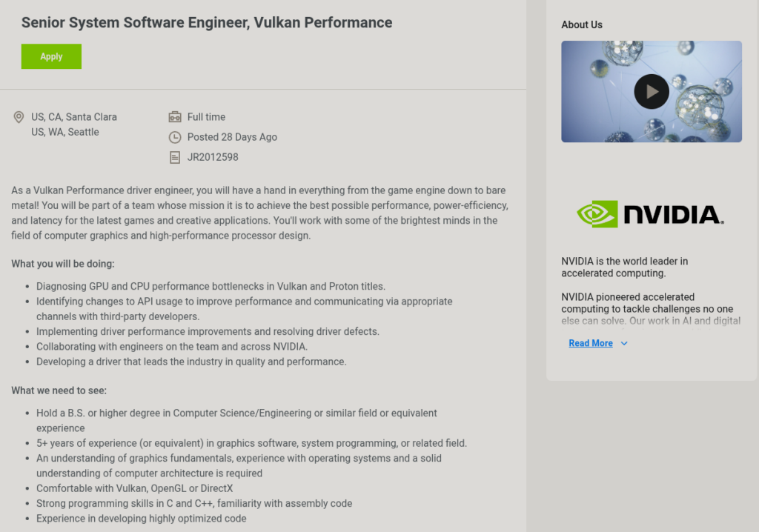
Task: Click the Posted 28 Days Ago text
Action: 232,137
